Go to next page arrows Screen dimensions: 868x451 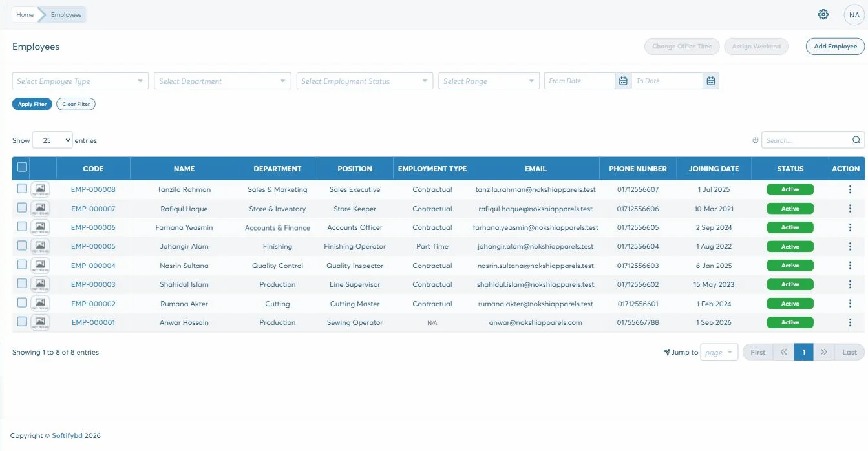[823, 352]
